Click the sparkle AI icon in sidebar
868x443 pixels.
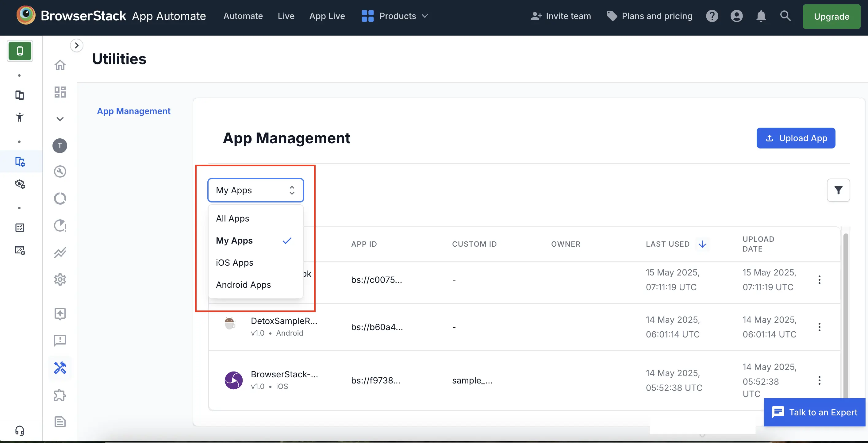click(60, 314)
